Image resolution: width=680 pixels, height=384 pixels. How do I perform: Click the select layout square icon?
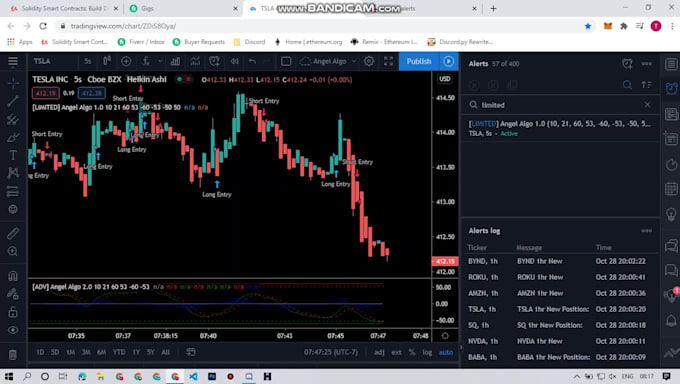[x=286, y=61]
